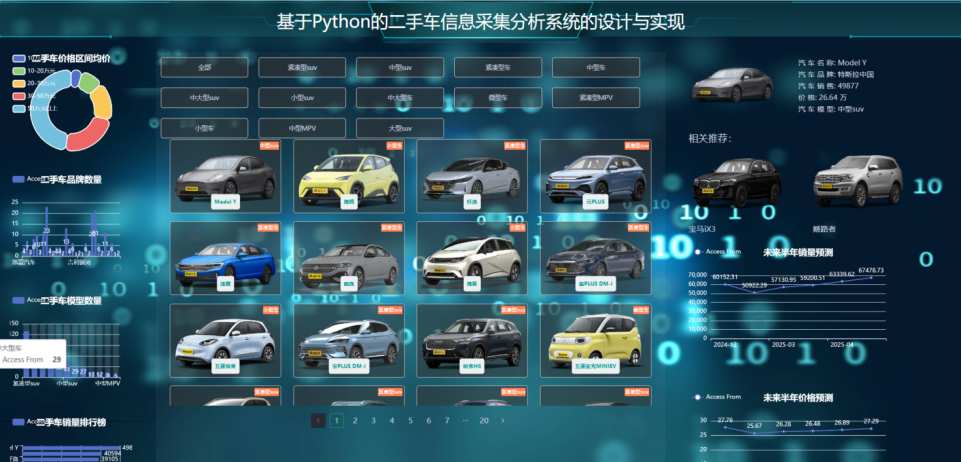This screenshot has height=462, width=962.
Task: Toggle the 50万元以上 legend item in the pie chart
Action: click(x=36, y=108)
